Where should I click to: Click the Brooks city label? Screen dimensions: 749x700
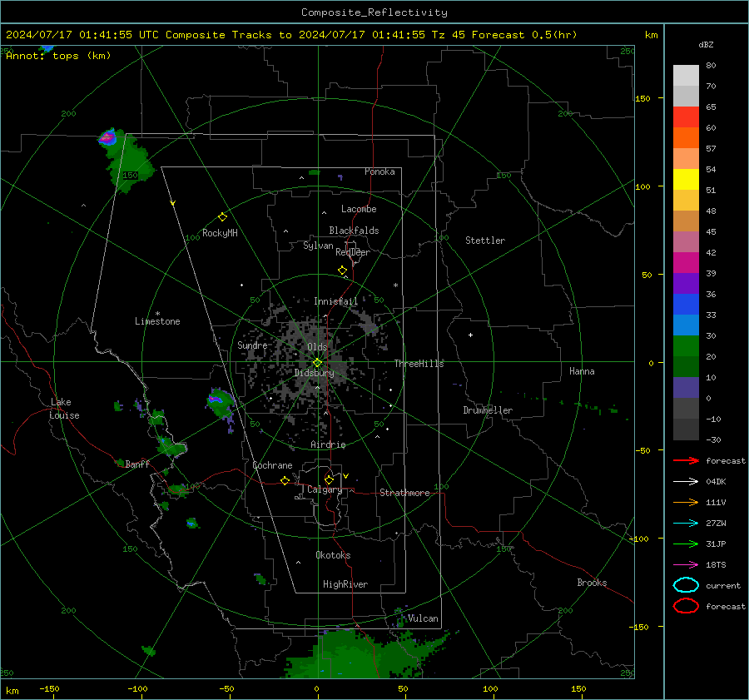click(592, 583)
